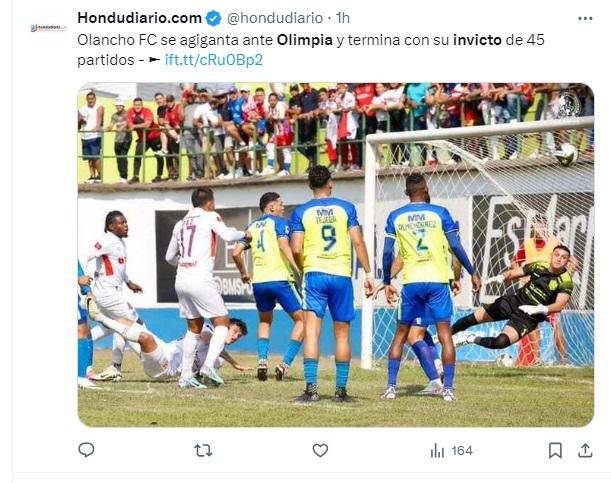
Task: Like the tweet with the heart icon
Action: coord(320,451)
